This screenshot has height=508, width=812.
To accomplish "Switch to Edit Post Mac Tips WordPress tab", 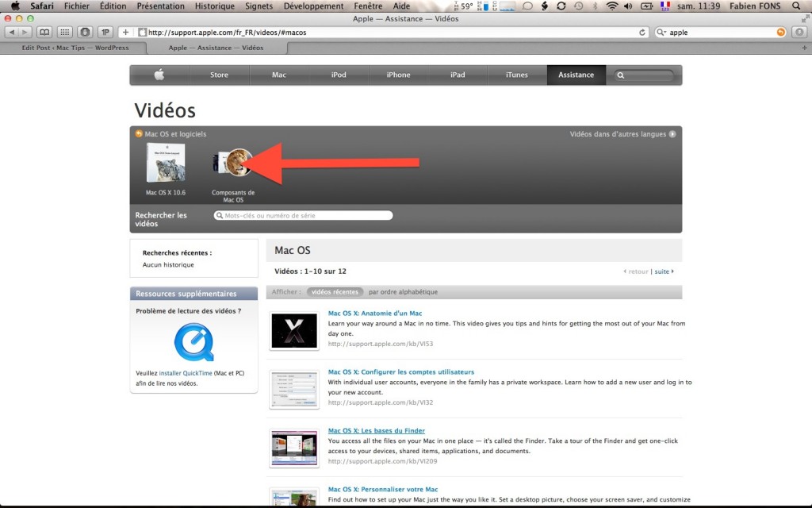I will (x=74, y=48).
